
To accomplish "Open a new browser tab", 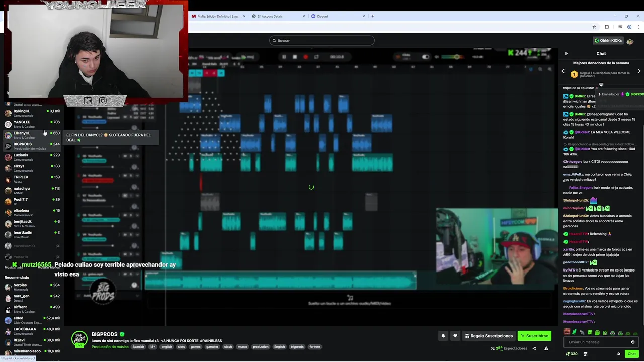I will 373,16.
